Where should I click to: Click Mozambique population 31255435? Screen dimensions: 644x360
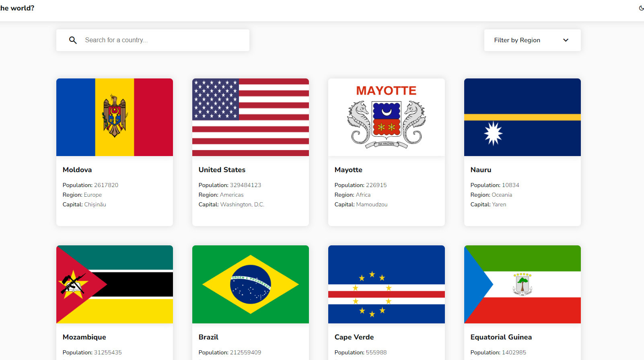point(108,352)
